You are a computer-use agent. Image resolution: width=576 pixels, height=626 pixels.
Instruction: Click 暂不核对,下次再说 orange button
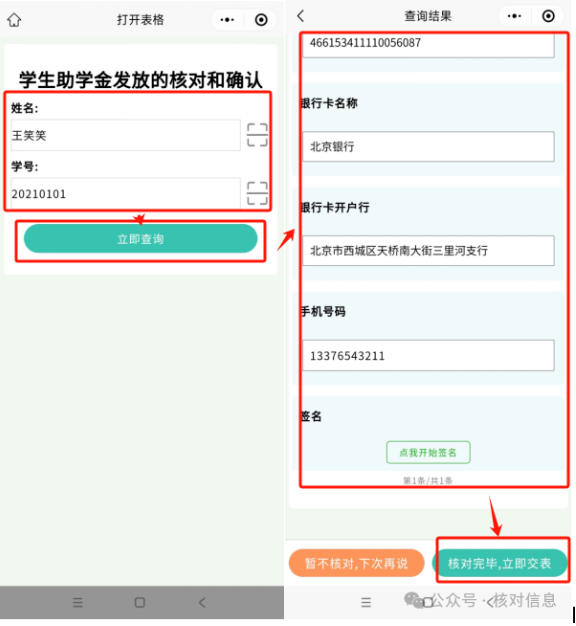356,563
